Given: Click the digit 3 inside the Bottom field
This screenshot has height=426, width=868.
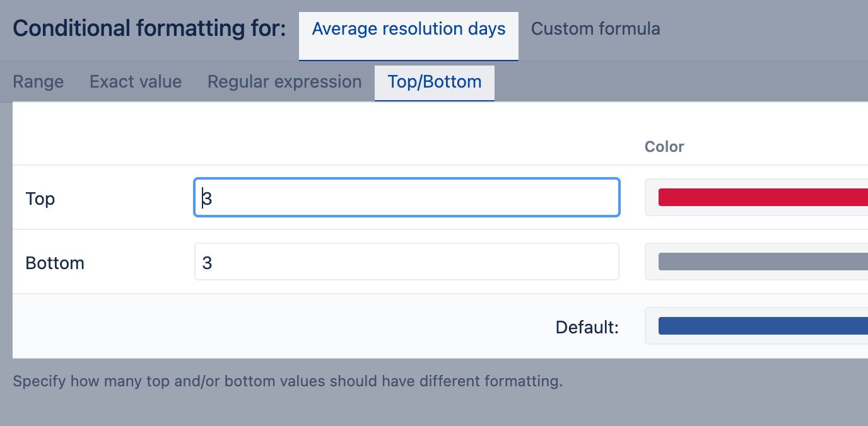Looking at the screenshot, I should [x=208, y=263].
